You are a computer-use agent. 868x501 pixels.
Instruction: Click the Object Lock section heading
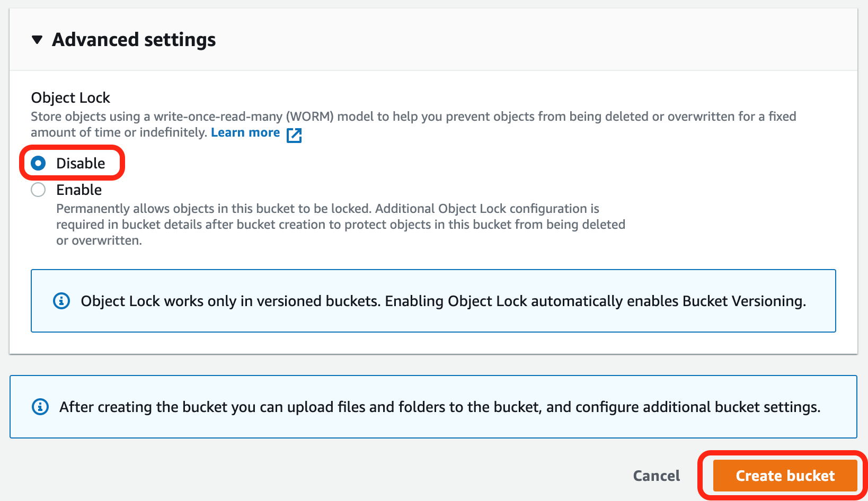click(70, 97)
